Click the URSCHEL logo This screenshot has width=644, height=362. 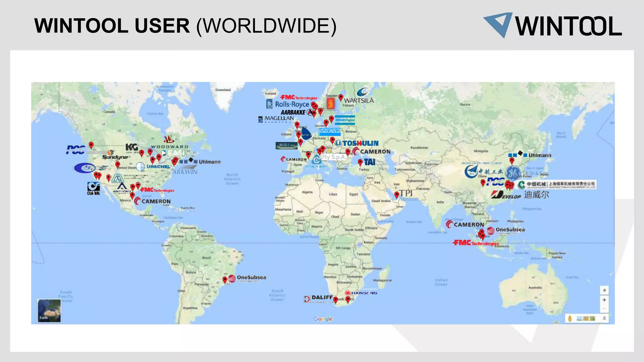[153, 167]
